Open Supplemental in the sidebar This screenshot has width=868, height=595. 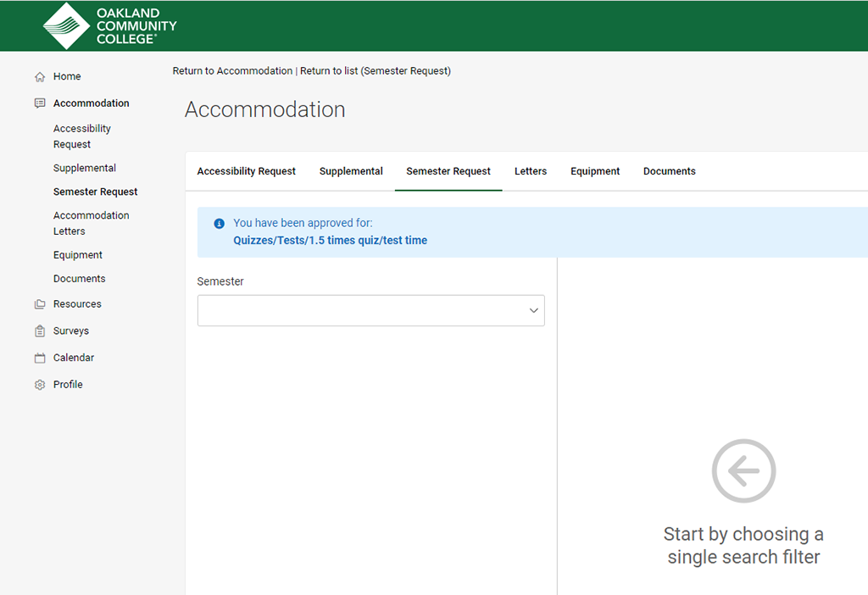click(x=85, y=169)
